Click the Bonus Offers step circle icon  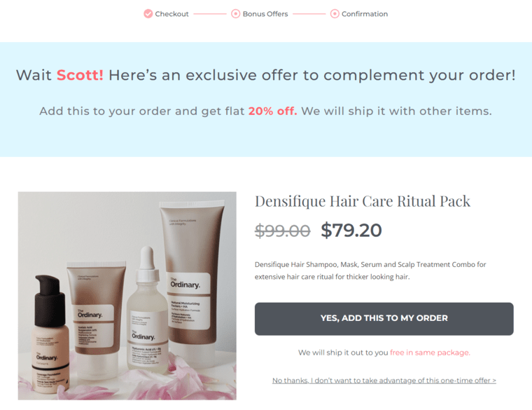[x=235, y=13]
